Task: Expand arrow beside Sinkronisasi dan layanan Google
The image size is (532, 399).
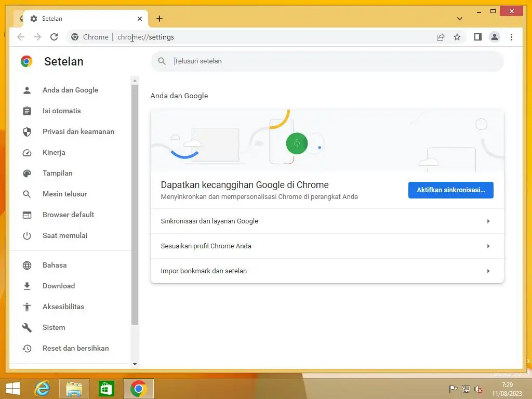Action: [488, 221]
